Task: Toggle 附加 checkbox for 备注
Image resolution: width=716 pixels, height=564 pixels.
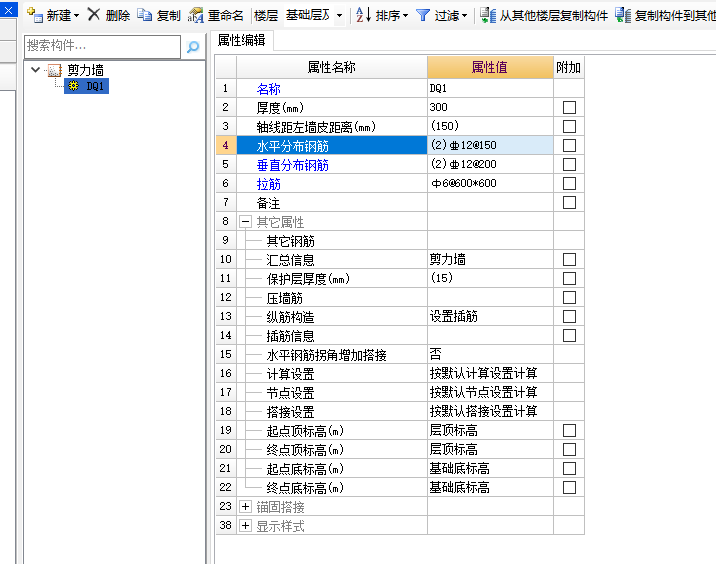Action: click(569, 202)
